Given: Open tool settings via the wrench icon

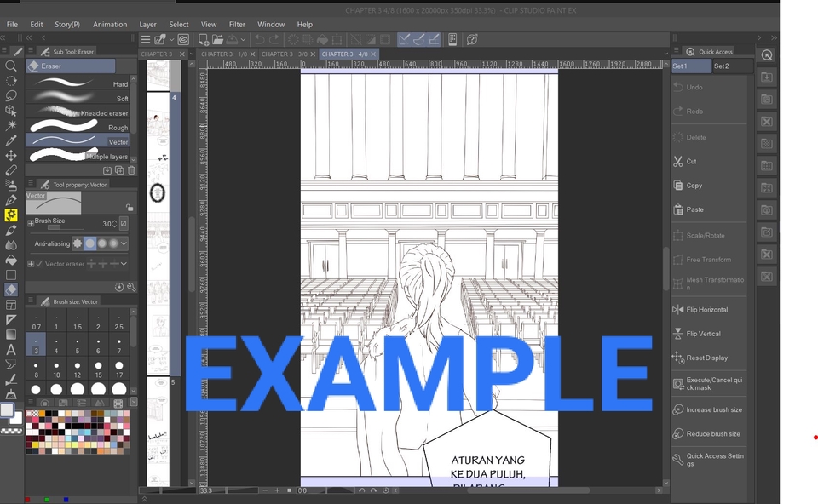Looking at the screenshot, I should (131, 287).
